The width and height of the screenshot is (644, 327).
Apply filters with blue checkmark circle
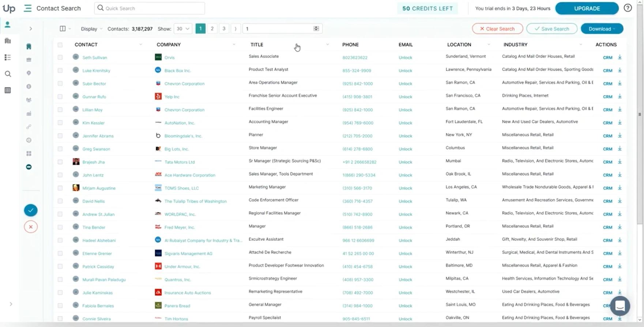(31, 210)
